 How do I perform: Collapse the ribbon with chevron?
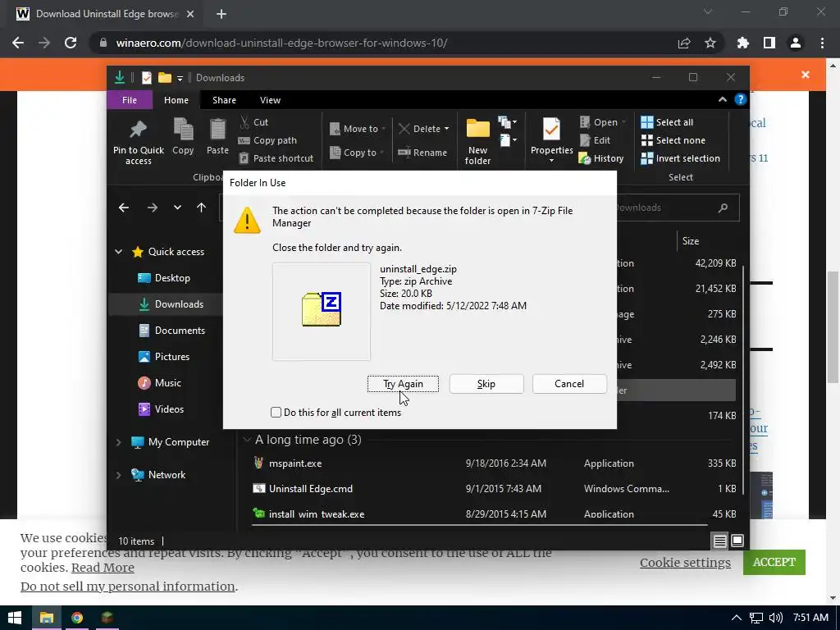[722, 99]
